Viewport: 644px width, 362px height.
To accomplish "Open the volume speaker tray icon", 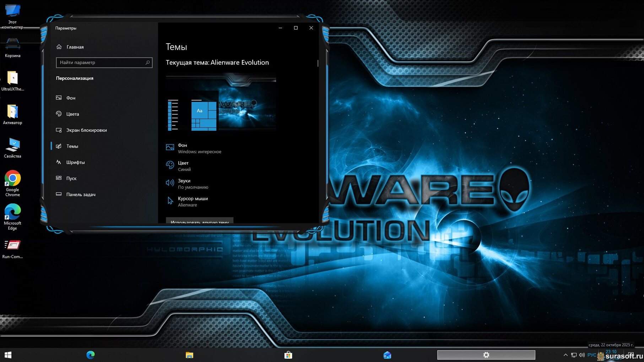I will [x=582, y=355].
